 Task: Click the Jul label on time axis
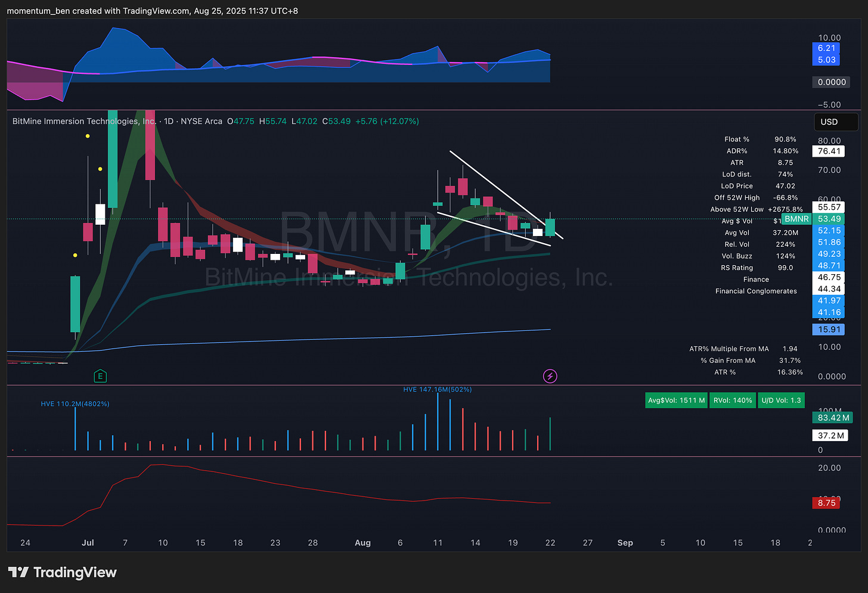[88, 543]
